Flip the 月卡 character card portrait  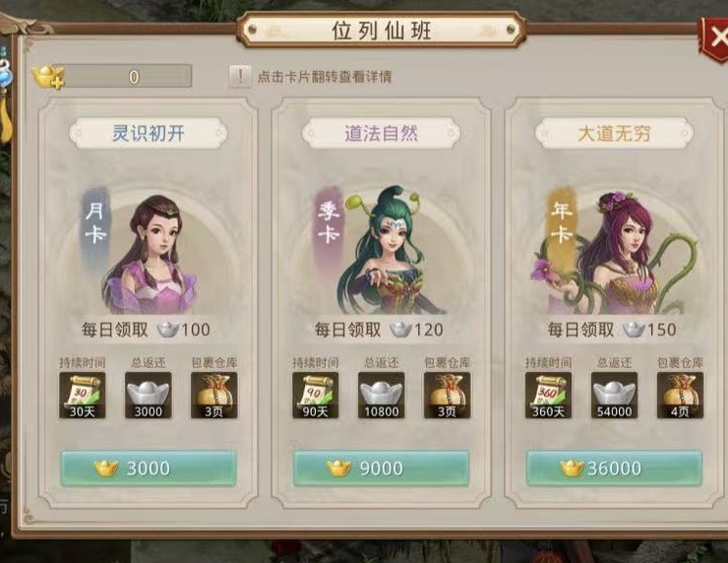click(x=149, y=251)
